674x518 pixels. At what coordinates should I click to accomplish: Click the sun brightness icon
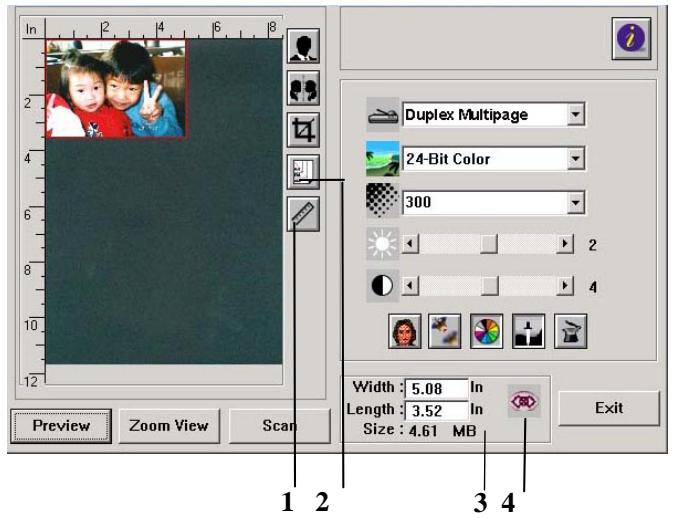point(383,244)
